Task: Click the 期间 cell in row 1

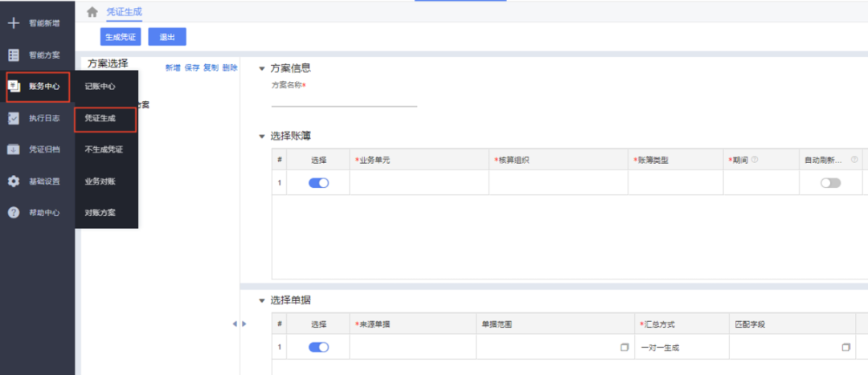Action: (x=762, y=182)
